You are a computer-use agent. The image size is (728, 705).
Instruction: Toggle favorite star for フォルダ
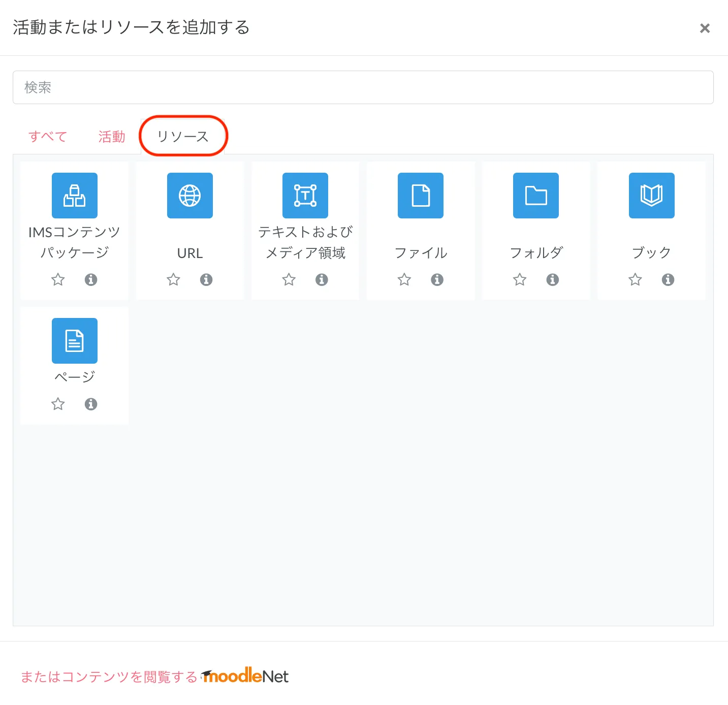[520, 279]
